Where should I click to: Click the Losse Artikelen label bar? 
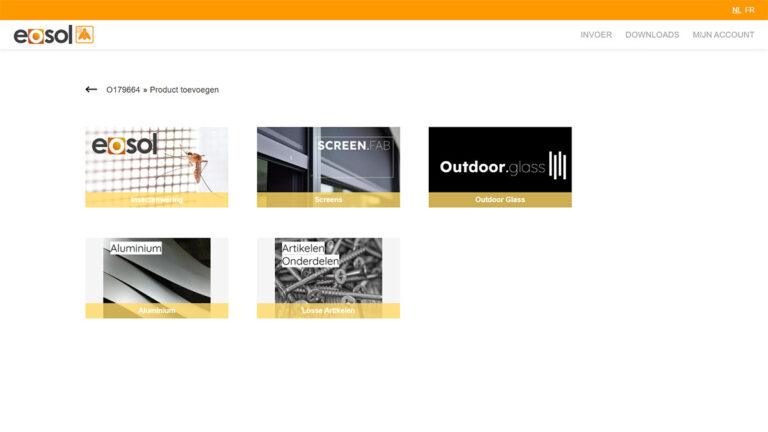pos(328,311)
